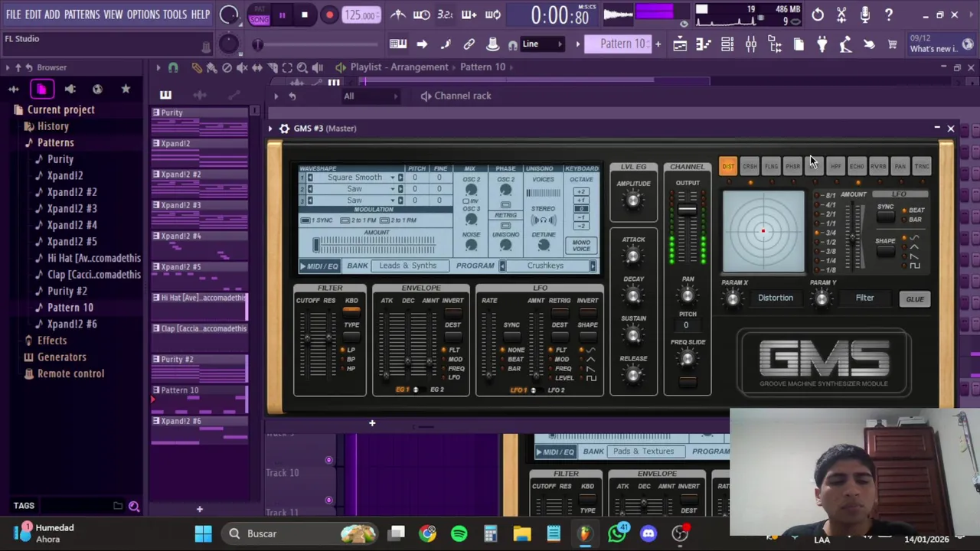Open the microphone recording icon

coord(865,15)
